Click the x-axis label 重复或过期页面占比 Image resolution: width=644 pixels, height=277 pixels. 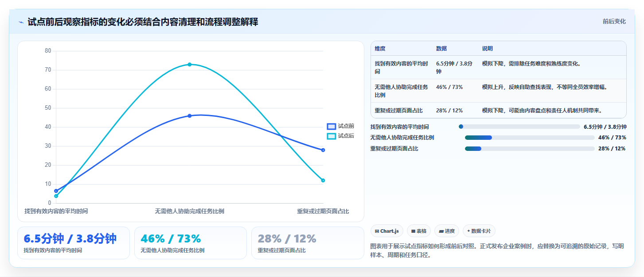click(x=323, y=212)
